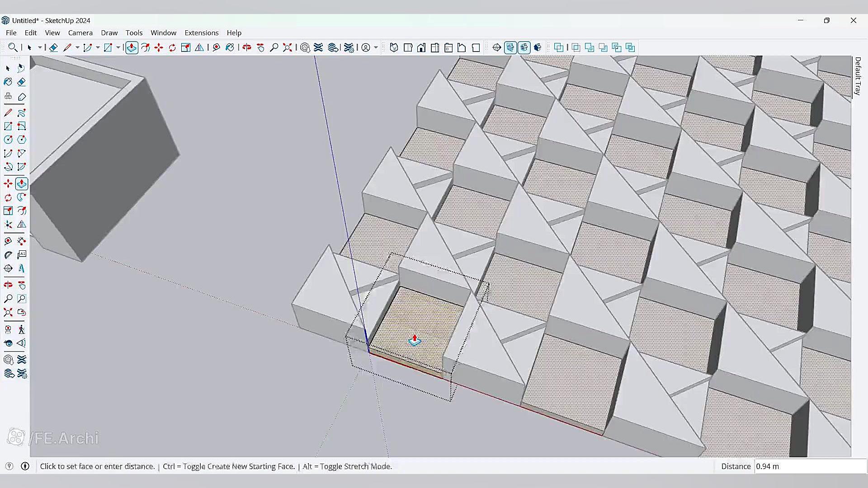This screenshot has width=868, height=488.
Task: Pick the Rotate tool in left toolbar
Action: coord(8,197)
